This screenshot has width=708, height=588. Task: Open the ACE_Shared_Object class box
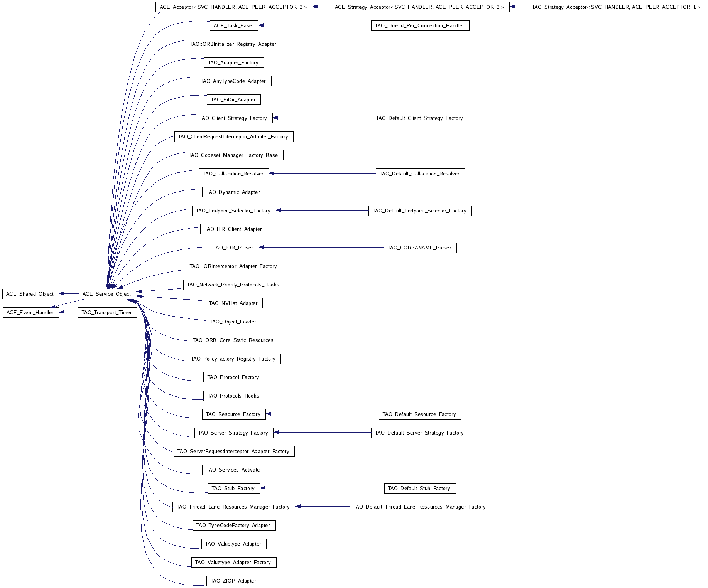pyautogui.click(x=30, y=294)
